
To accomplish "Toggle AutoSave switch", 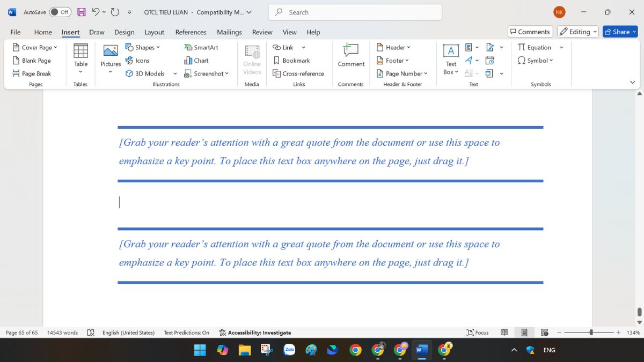I will click(x=61, y=12).
